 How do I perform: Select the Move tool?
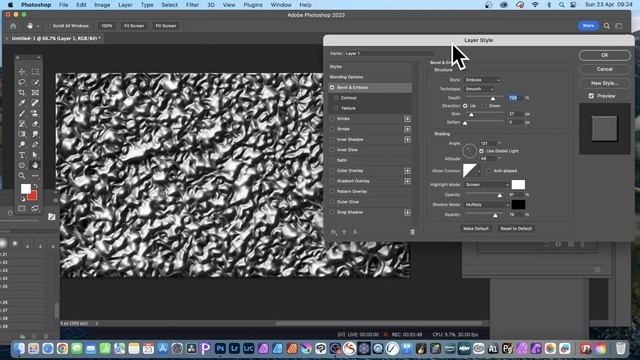click(x=22, y=72)
